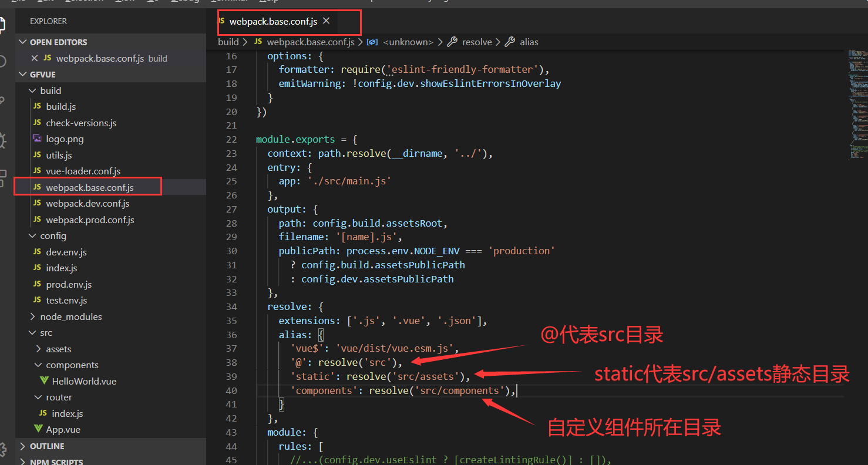Click the JS icon beside build.js

[x=37, y=107]
